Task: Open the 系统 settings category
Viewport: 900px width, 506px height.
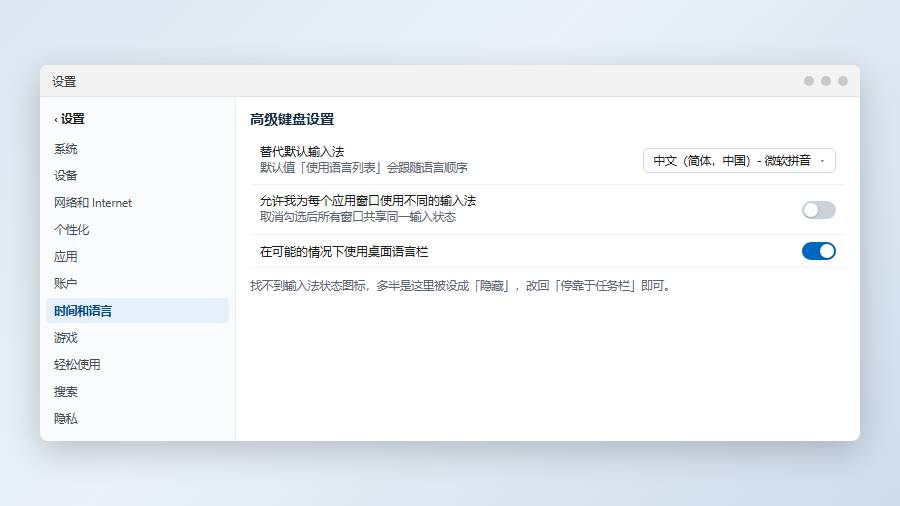Action: 137,149
